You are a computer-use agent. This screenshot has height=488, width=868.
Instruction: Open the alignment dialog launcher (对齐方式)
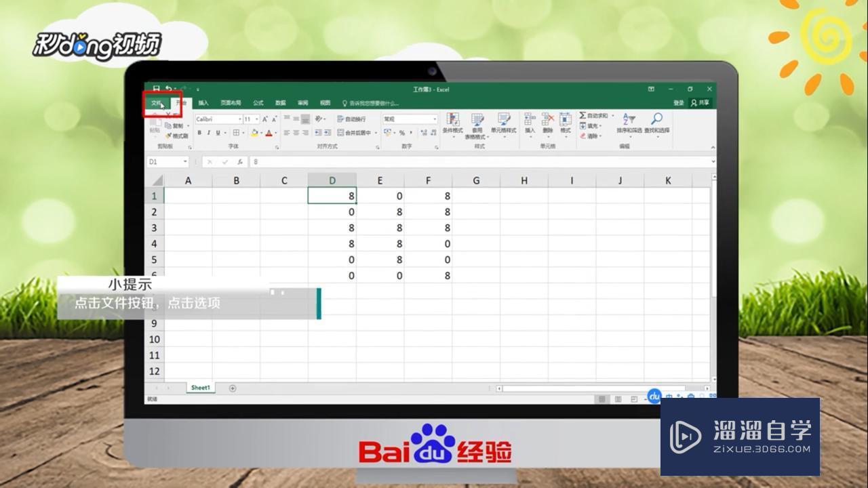pos(377,146)
